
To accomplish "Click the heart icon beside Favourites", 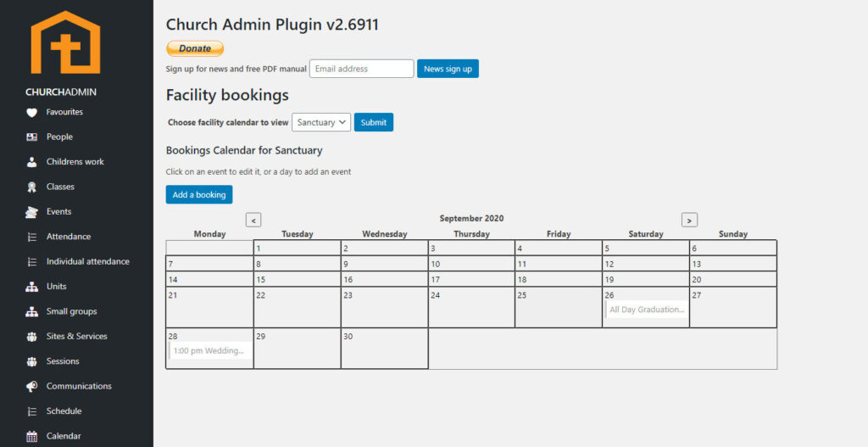I will [x=32, y=112].
